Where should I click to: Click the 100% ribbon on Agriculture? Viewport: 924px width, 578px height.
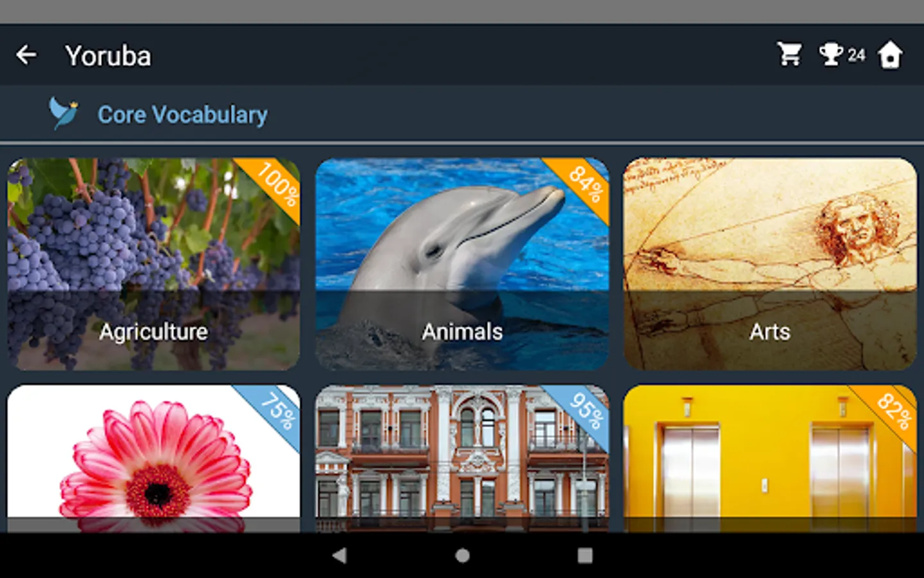click(276, 184)
